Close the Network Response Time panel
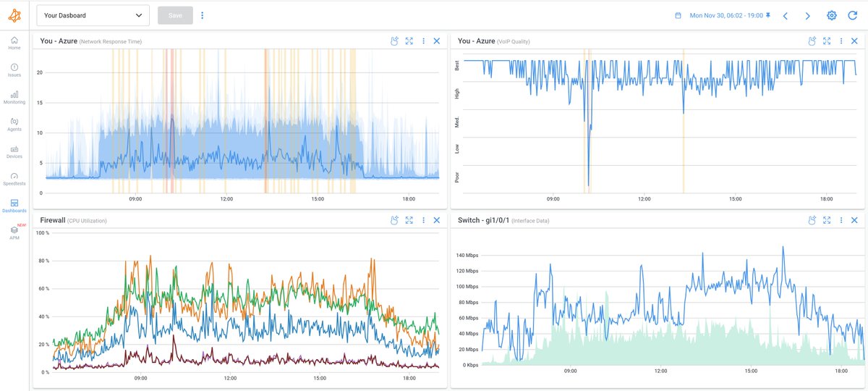 click(x=437, y=41)
